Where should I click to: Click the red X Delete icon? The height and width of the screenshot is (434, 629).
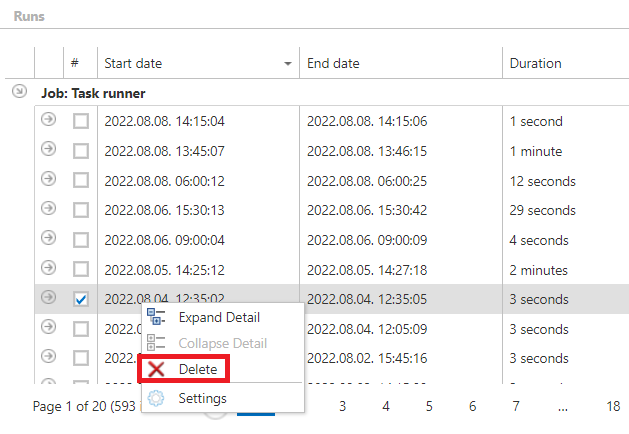[157, 369]
